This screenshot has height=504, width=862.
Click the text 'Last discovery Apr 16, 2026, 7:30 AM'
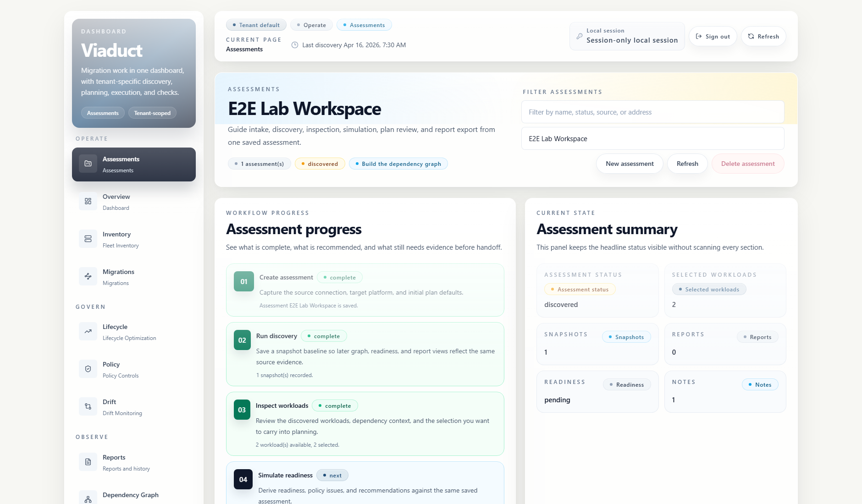coord(354,45)
